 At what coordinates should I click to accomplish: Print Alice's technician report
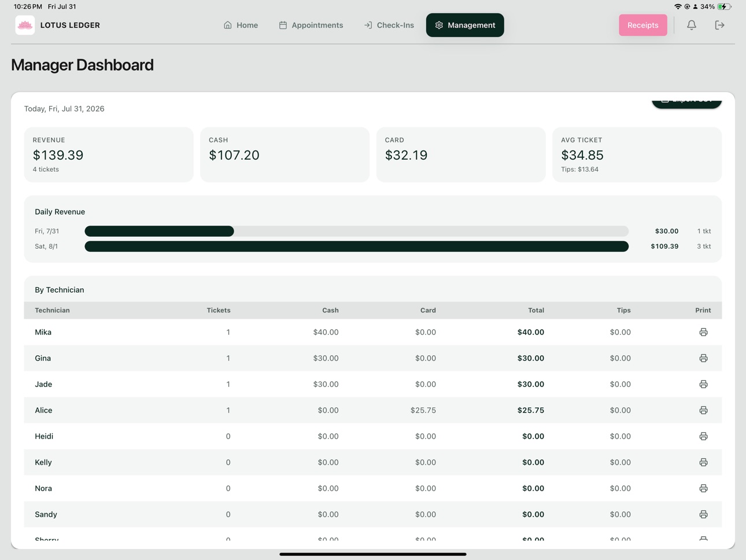click(703, 410)
